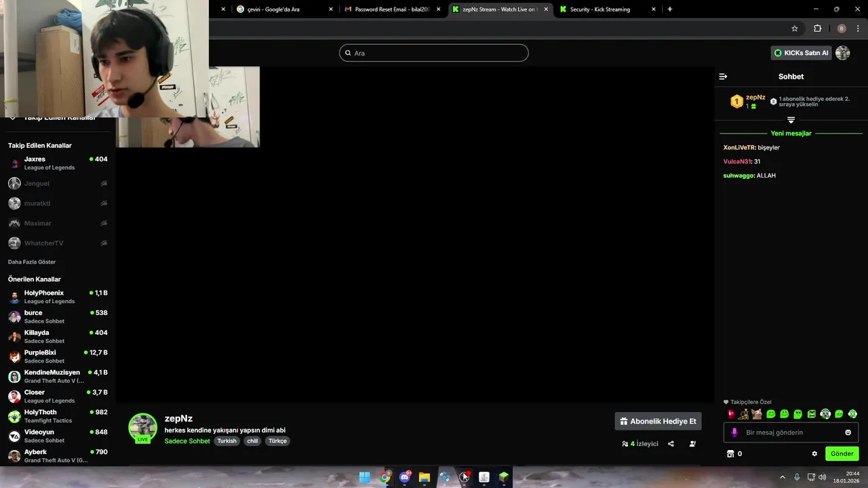Bookmark this page with the star icon
The height and width of the screenshot is (488, 868).
coord(795,28)
